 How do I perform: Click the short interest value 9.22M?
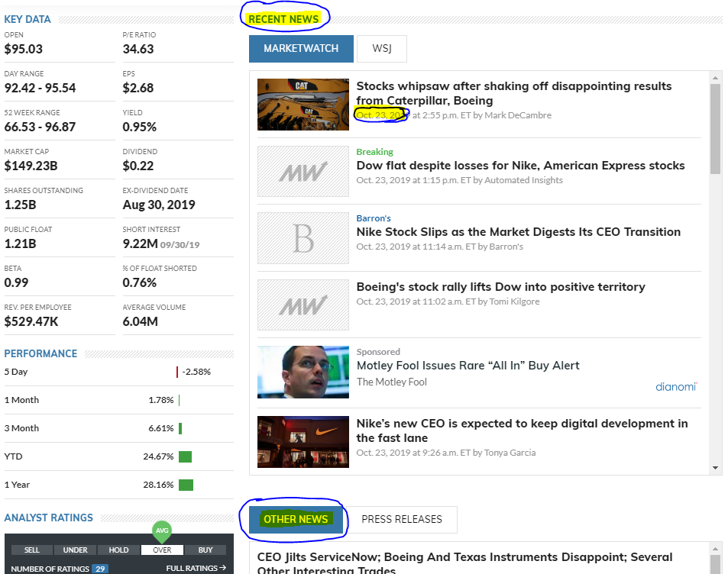(x=141, y=244)
